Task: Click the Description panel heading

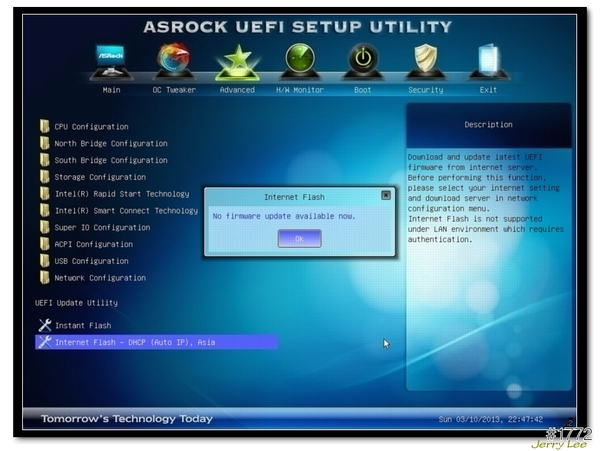Action: coord(488,124)
